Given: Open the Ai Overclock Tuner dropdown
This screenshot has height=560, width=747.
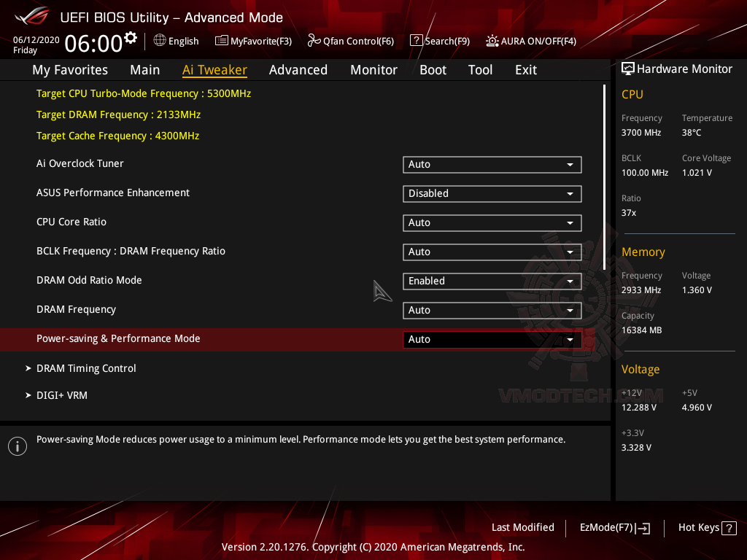Looking at the screenshot, I should click(x=492, y=164).
